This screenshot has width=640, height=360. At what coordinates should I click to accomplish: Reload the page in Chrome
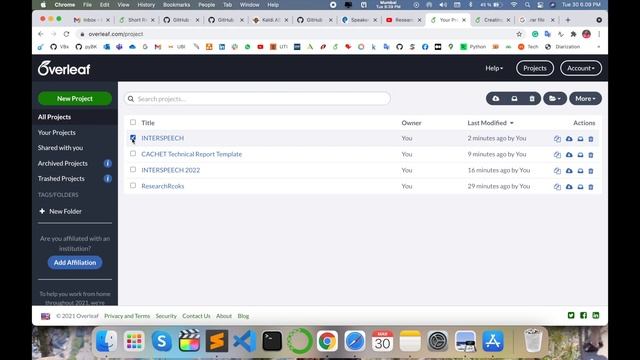[67, 34]
